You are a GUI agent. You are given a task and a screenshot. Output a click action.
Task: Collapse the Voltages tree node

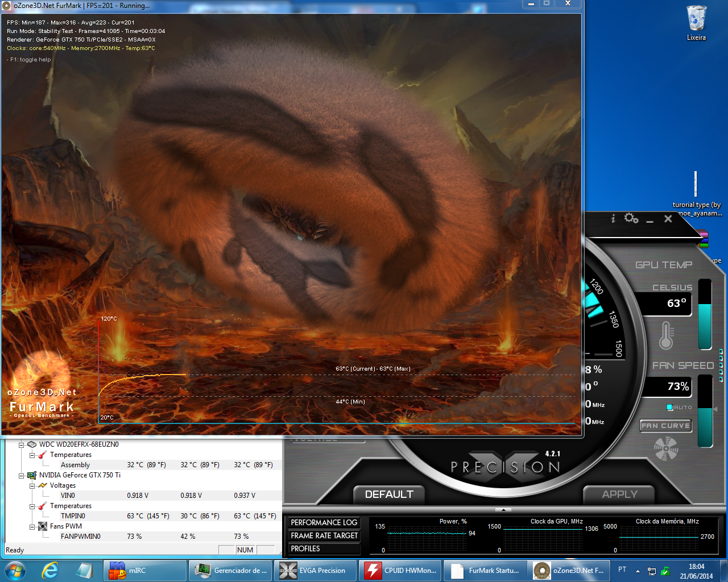pyautogui.click(x=32, y=485)
